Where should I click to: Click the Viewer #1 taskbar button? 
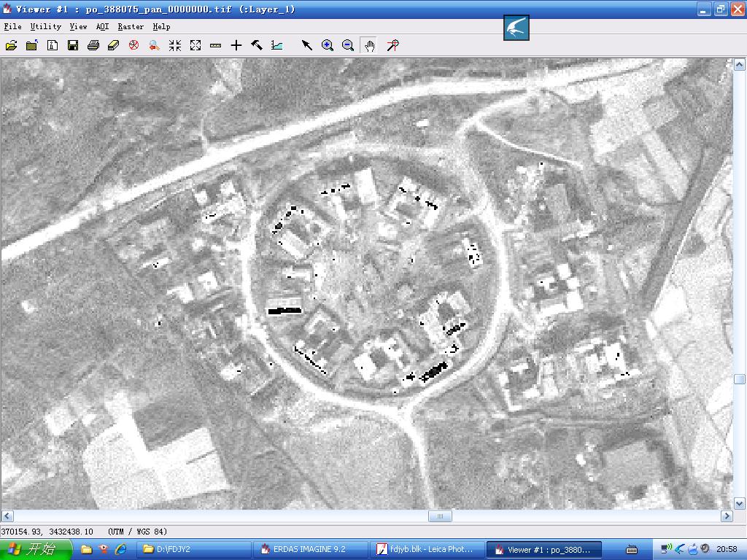click(x=544, y=550)
